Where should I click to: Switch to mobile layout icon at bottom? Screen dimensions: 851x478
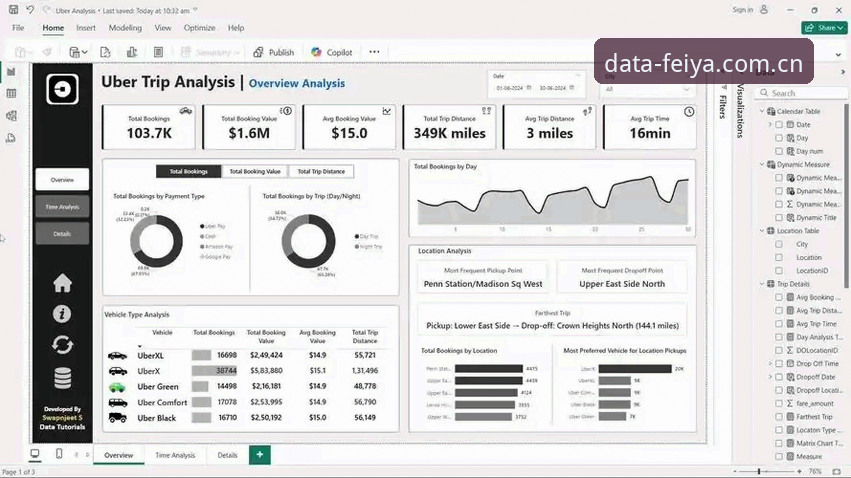(x=59, y=454)
